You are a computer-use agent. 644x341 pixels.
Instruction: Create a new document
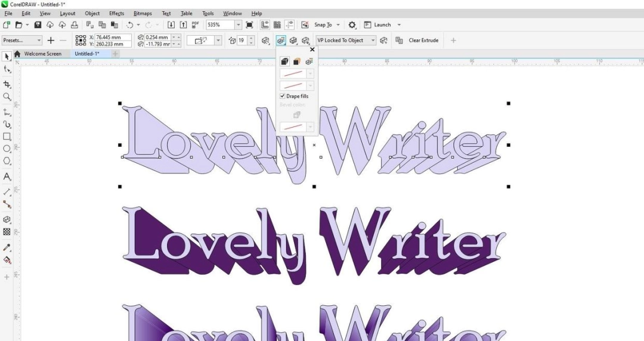[7, 25]
